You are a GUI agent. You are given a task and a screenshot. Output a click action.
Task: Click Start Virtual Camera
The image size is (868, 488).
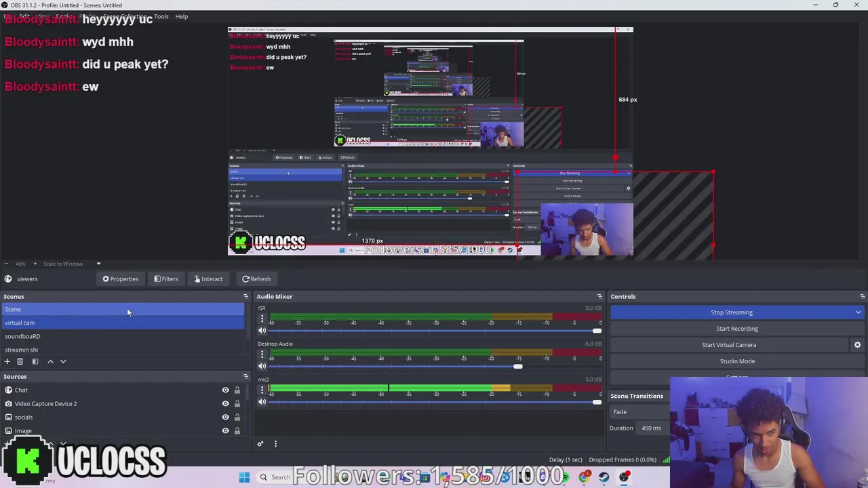tap(729, 345)
